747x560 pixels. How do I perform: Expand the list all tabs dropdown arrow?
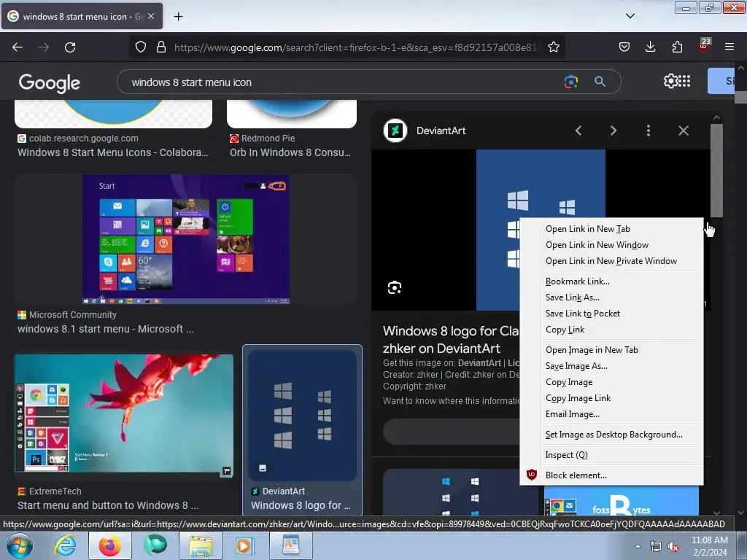tap(630, 16)
